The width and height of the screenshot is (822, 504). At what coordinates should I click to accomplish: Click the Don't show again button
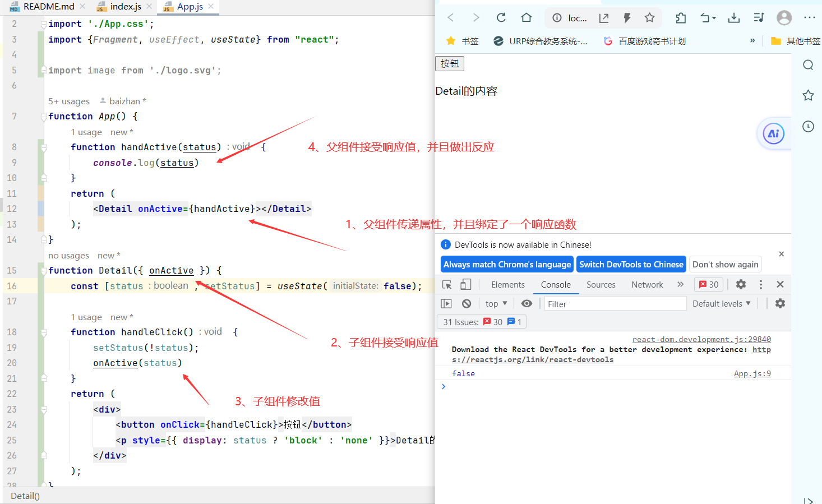point(725,264)
